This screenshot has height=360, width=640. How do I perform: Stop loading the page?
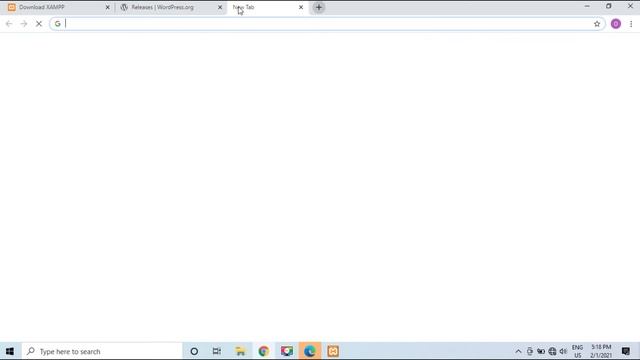tap(39, 24)
